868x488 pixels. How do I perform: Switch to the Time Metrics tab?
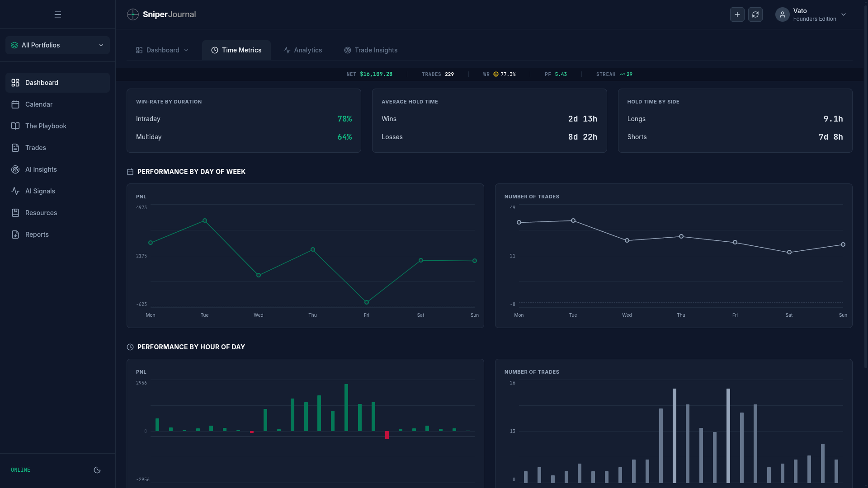(236, 50)
